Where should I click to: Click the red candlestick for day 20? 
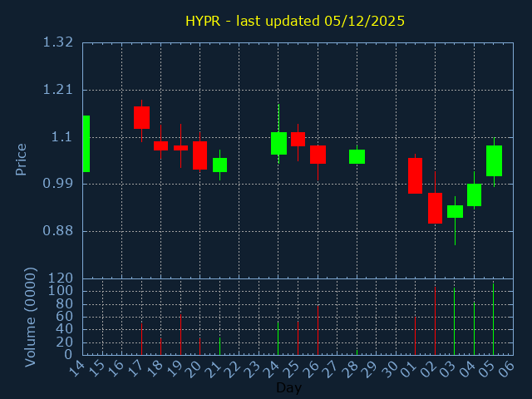click(x=199, y=155)
